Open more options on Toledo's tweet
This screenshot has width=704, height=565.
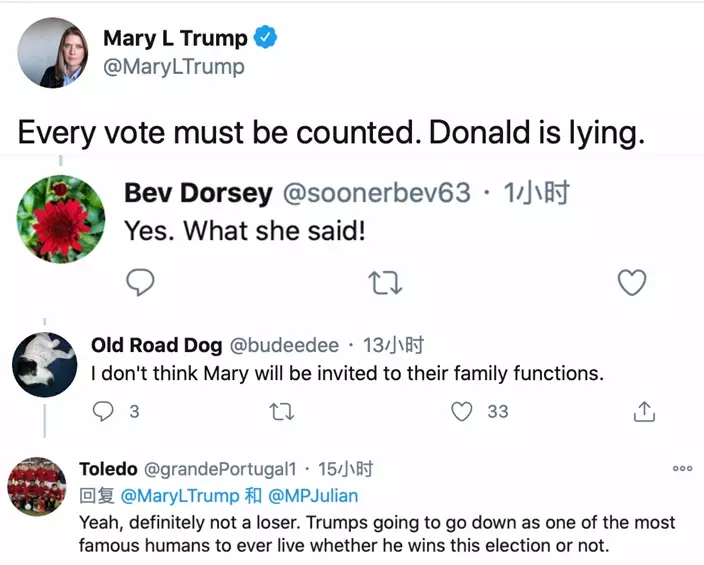[682, 468]
